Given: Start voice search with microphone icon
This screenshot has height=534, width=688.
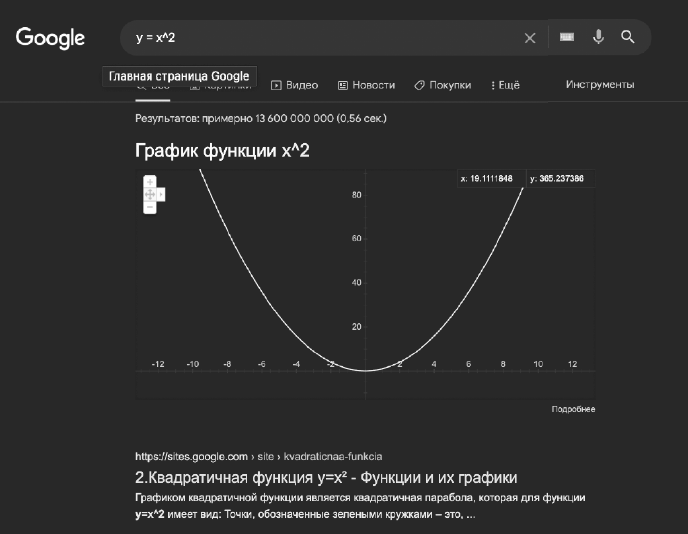Looking at the screenshot, I should (598, 37).
